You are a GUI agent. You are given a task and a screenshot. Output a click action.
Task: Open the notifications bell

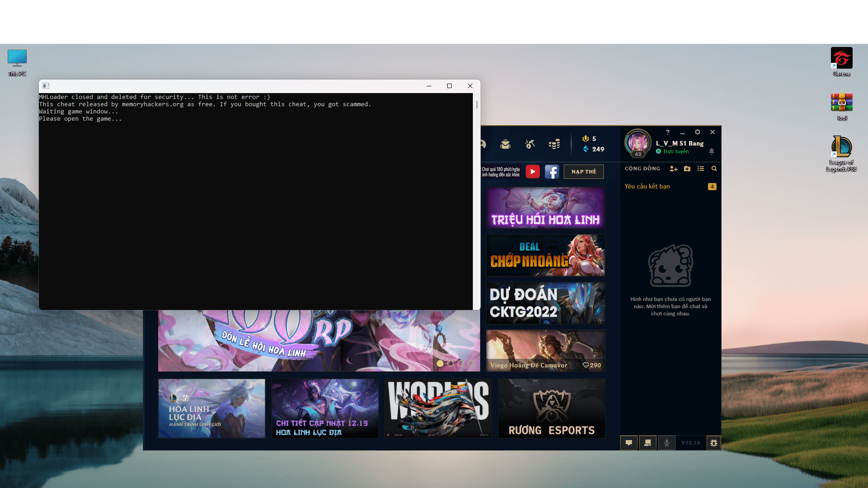[x=712, y=151]
